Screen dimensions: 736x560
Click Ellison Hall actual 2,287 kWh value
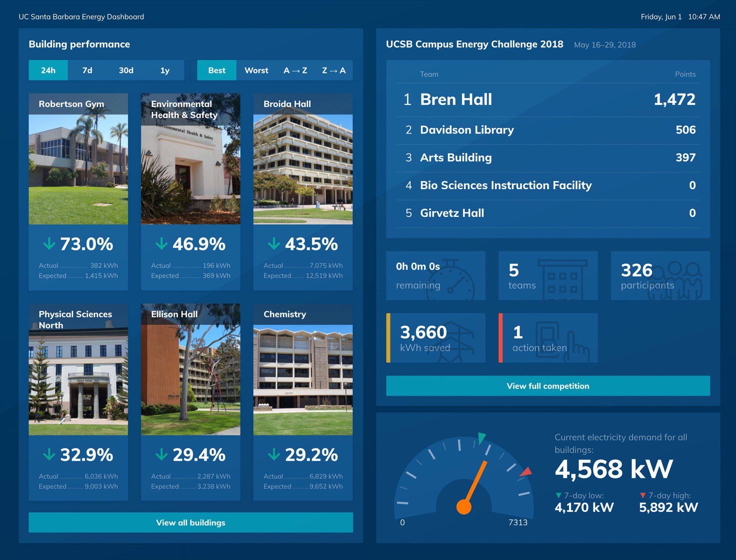point(214,476)
